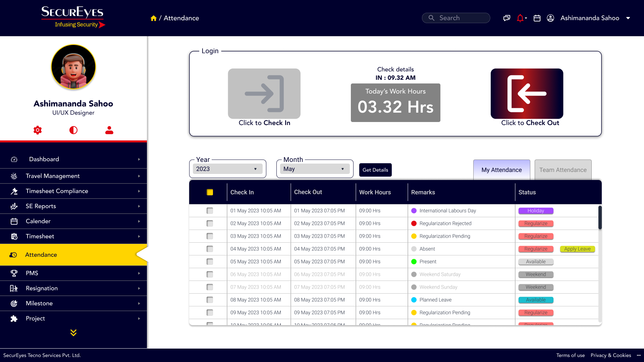Click the Apply Leave button
Image resolution: width=644 pixels, height=362 pixels.
click(577, 249)
